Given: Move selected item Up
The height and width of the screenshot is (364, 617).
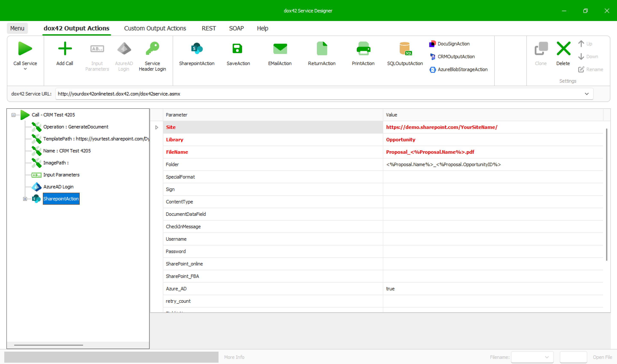Looking at the screenshot, I should coord(585,44).
